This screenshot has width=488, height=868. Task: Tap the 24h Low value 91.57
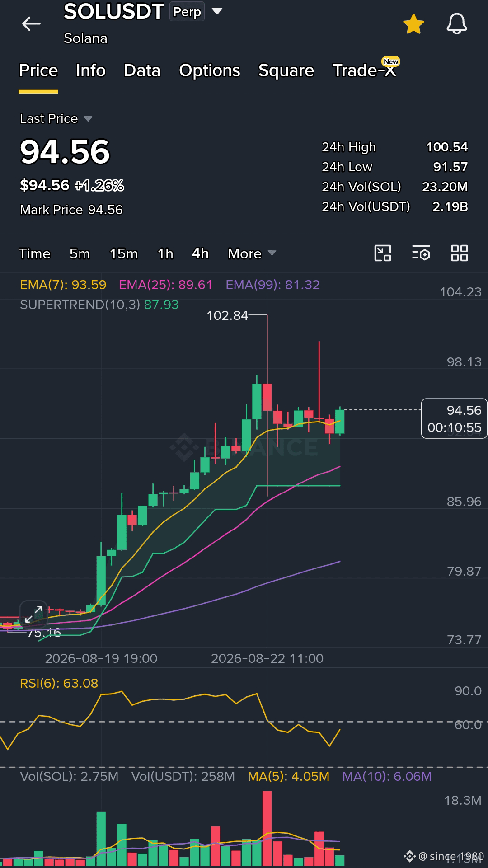click(450, 167)
